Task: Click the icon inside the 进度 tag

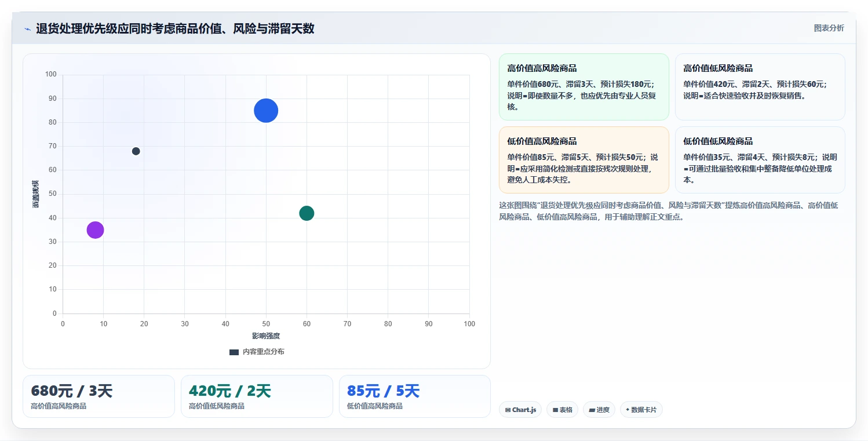Action: click(x=592, y=410)
